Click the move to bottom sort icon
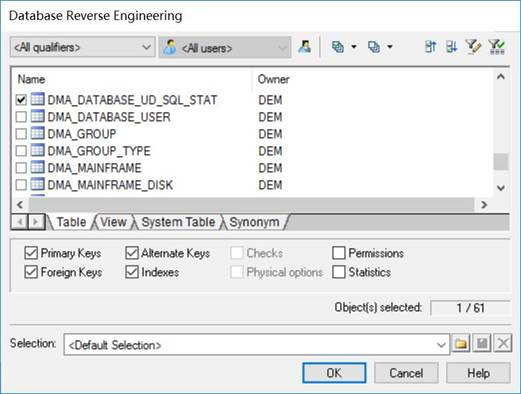The width and height of the screenshot is (521, 394). [x=452, y=47]
